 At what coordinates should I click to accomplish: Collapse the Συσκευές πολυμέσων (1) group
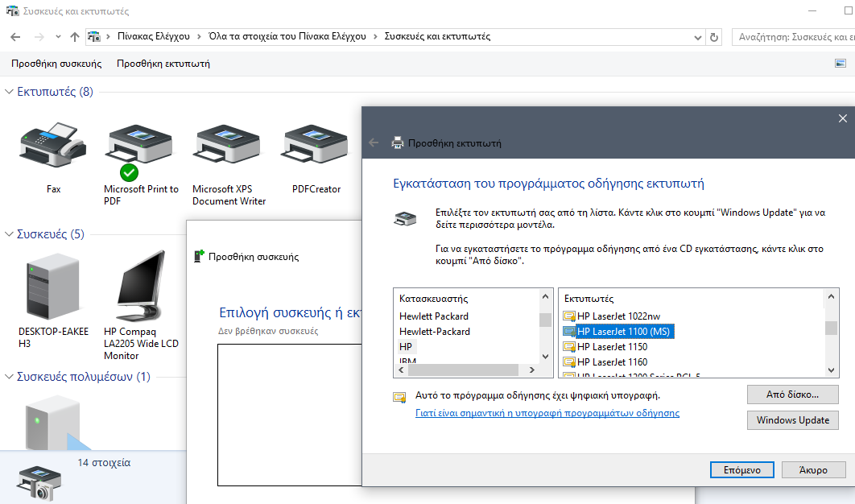pyautogui.click(x=10, y=377)
